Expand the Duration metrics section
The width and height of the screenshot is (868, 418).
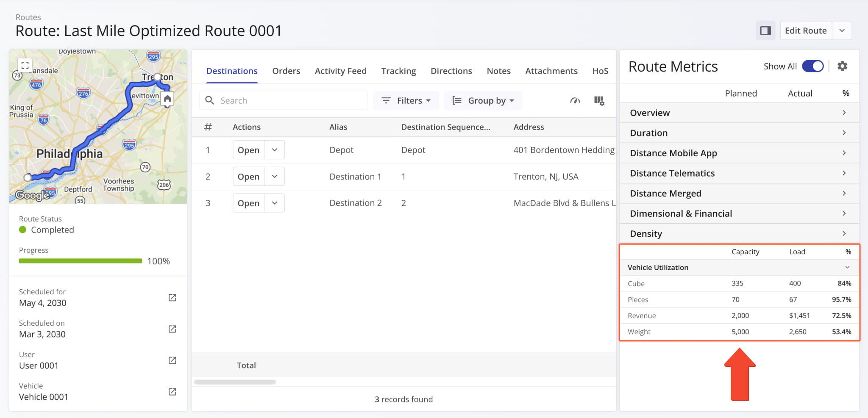(739, 133)
